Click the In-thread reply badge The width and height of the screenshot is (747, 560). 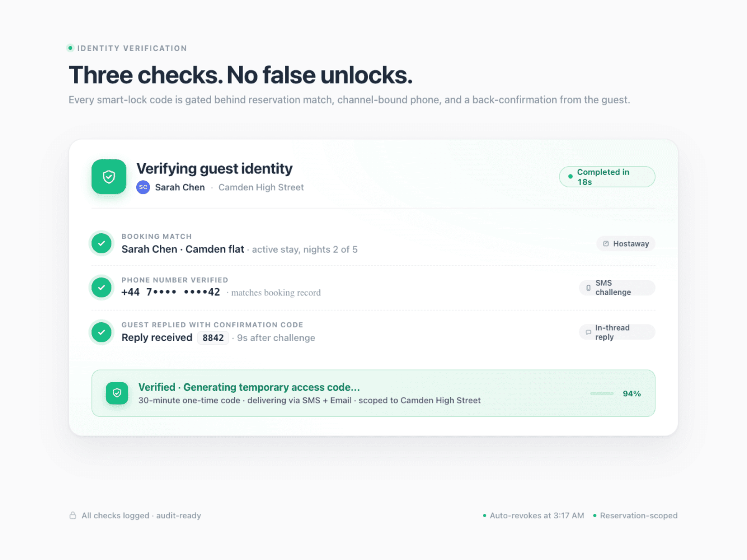(x=617, y=332)
